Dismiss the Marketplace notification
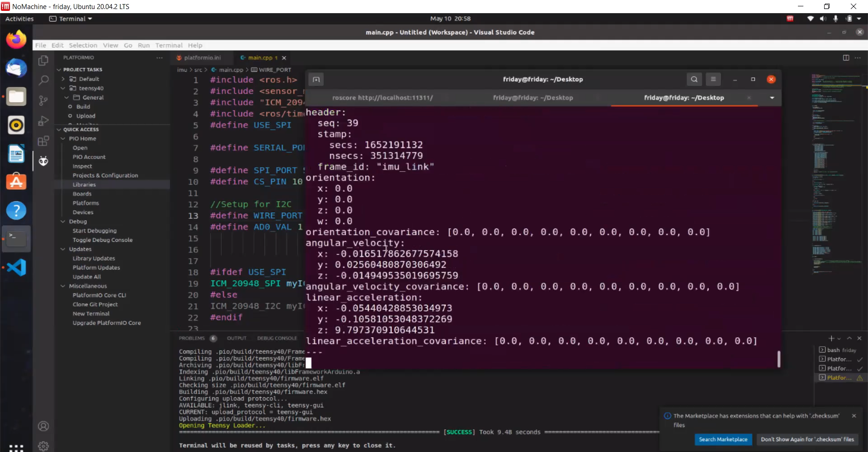This screenshot has width=868, height=452. pos(854,416)
